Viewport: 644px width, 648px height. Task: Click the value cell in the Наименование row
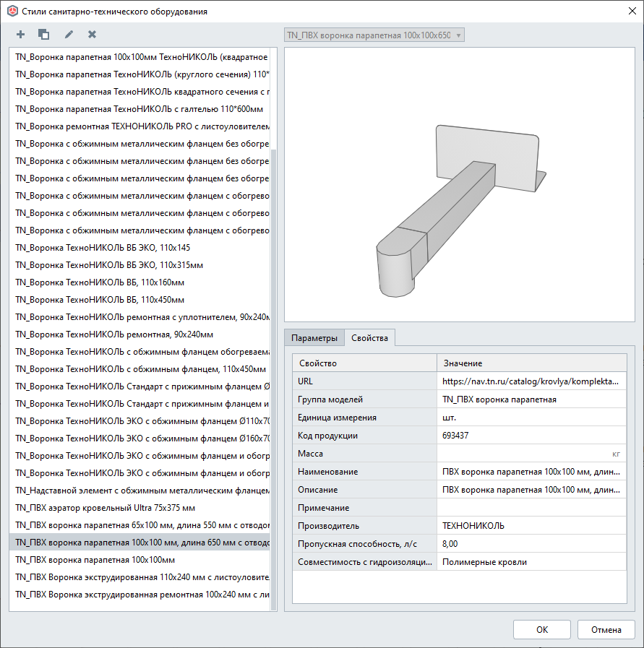(531, 472)
